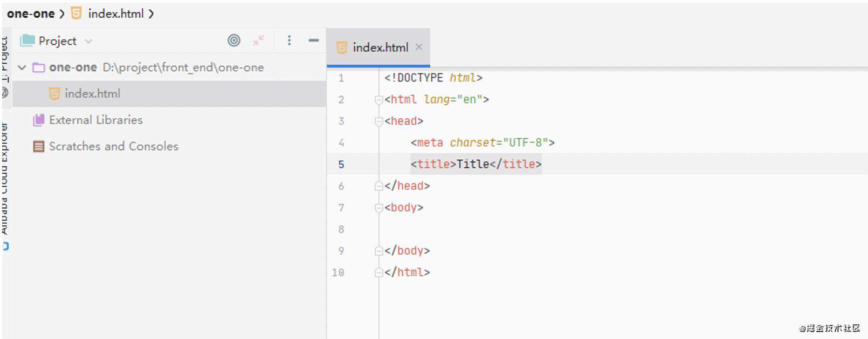Viewport: 868px width, 339px height.
Task: Click the folder icon of one-one root
Action: click(x=39, y=67)
